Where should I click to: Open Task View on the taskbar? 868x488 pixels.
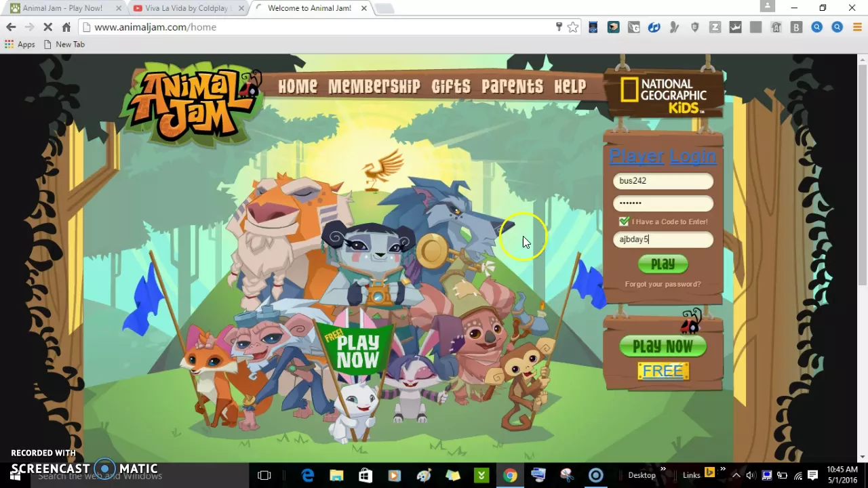pos(264,475)
